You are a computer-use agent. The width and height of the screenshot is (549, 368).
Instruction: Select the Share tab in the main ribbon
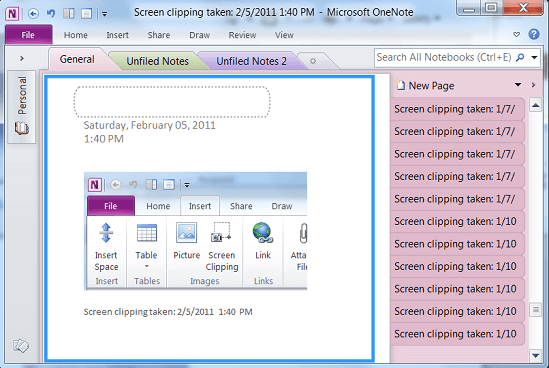159,35
